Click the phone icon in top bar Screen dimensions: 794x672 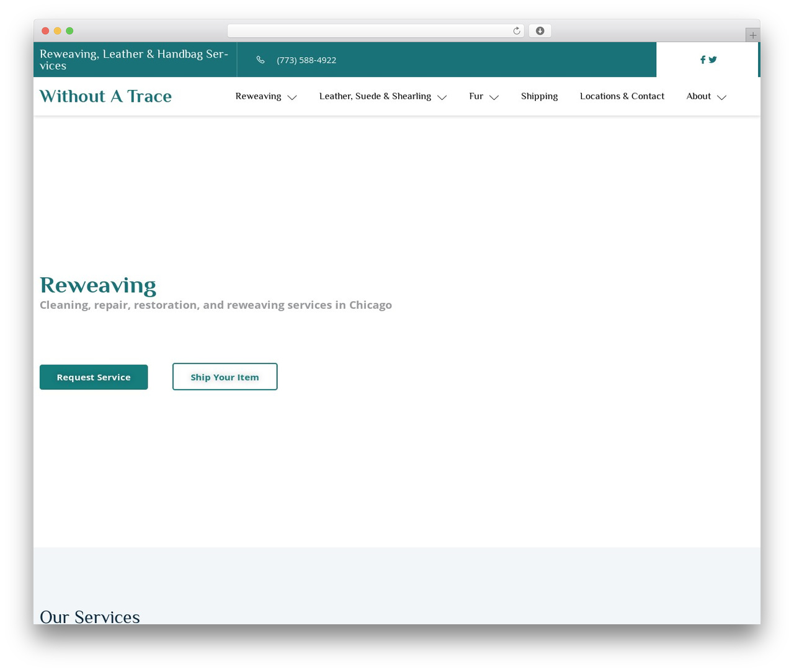(261, 60)
